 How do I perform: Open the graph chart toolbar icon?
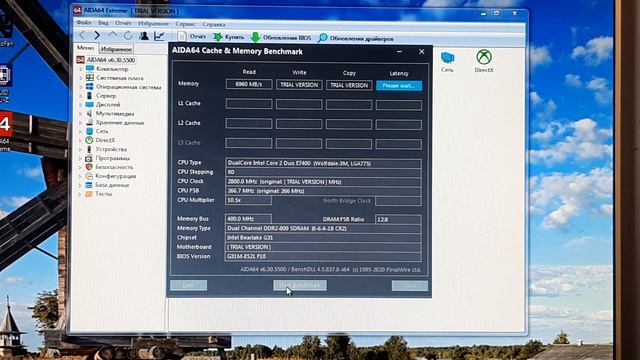(x=159, y=36)
